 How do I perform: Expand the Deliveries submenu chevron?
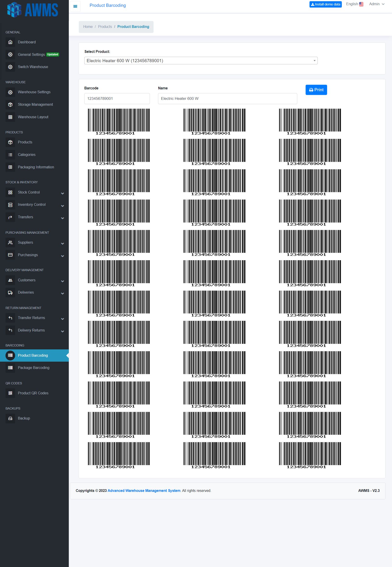pos(63,294)
